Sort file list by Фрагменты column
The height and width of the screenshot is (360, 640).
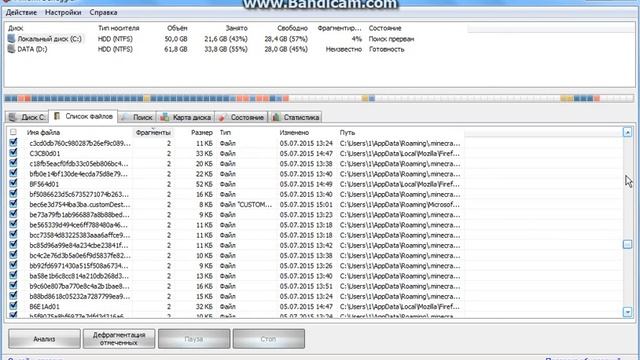point(153,132)
